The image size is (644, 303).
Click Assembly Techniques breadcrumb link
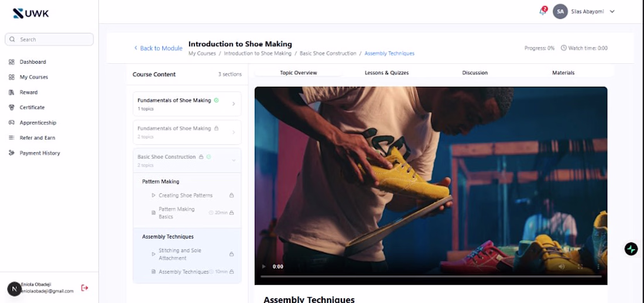389,53
